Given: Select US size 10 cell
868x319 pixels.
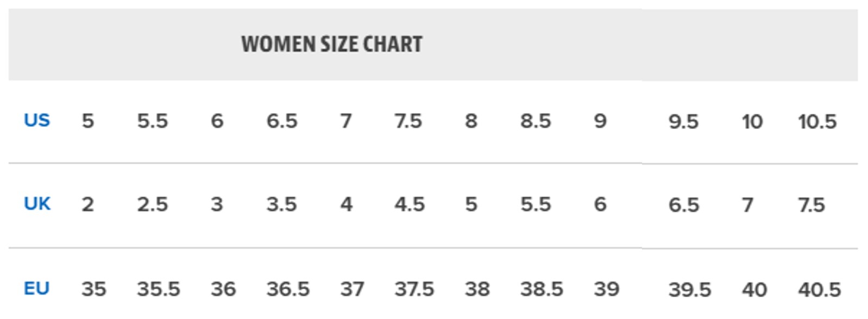Looking at the screenshot, I should click(752, 122).
